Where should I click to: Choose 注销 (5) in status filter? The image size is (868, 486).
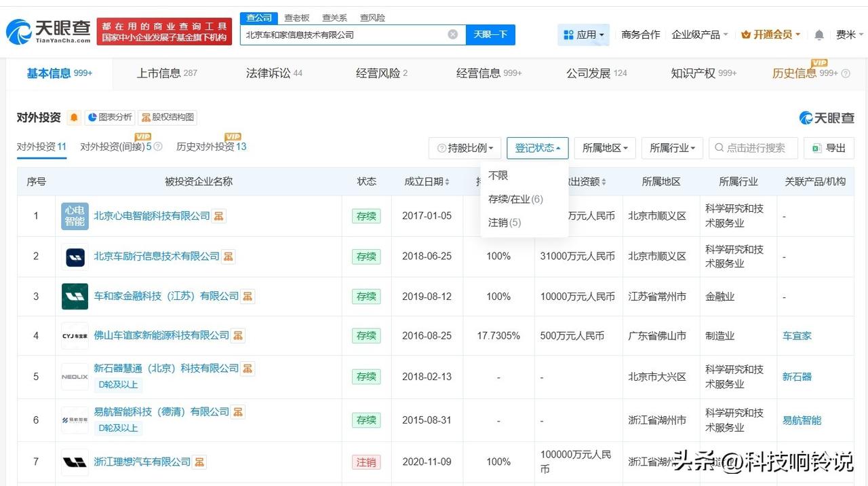(x=505, y=223)
